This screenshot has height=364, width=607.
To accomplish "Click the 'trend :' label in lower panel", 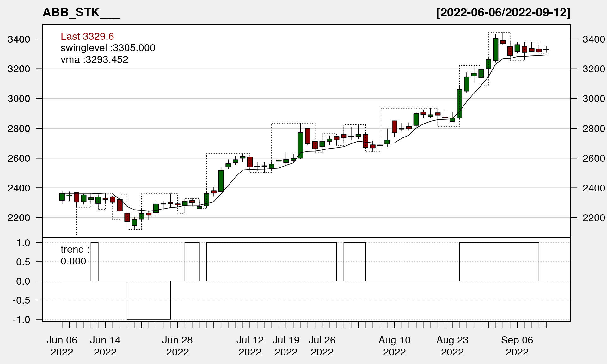I will tap(75, 250).
